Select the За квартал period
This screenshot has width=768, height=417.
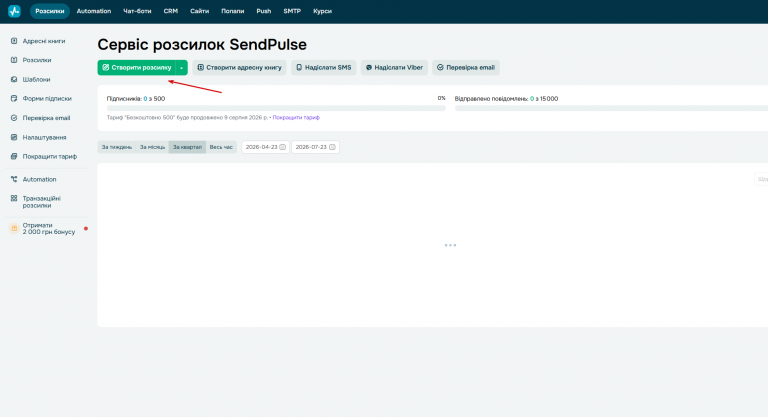(x=187, y=147)
